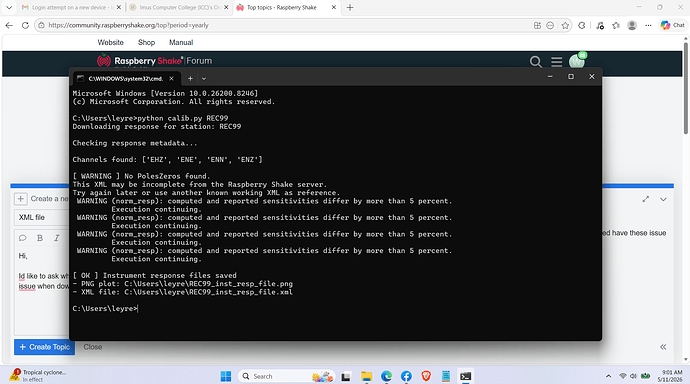Click 'XML file: C:\Users\leyre\REC99_inst_resp_file.xml' line

[183, 292]
